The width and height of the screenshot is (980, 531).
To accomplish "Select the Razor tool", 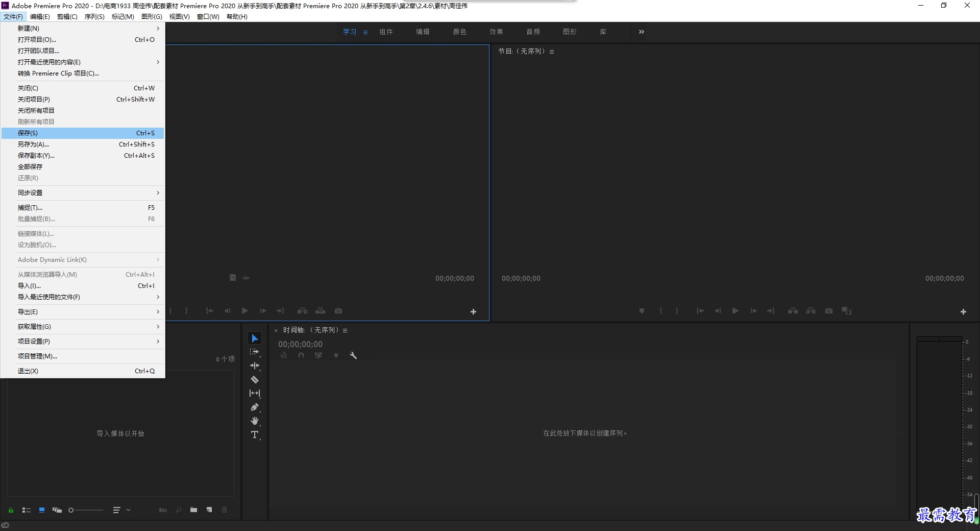I will click(255, 379).
